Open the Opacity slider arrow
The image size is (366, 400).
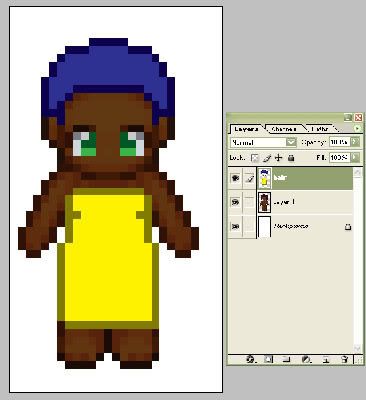click(x=355, y=142)
